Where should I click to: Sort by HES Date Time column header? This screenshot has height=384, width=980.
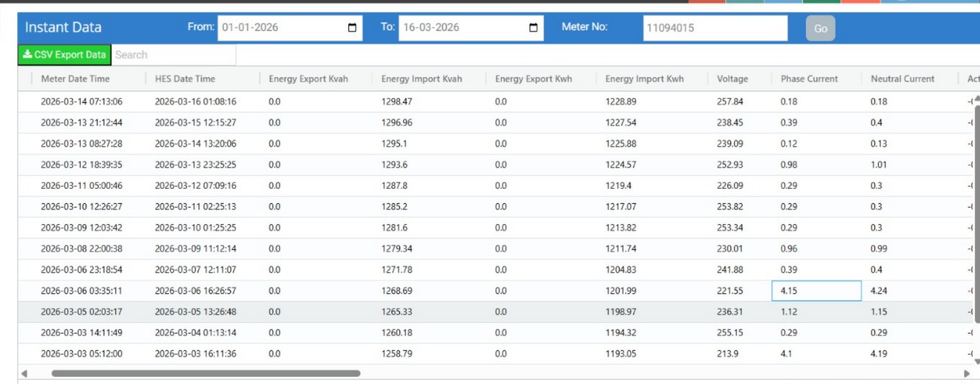[x=185, y=79]
